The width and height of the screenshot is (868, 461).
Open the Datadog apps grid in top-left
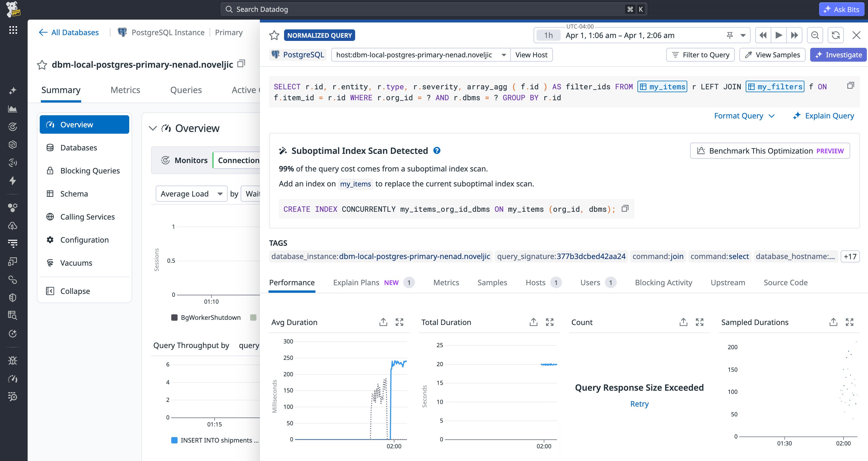pyautogui.click(x=13, y=30)
